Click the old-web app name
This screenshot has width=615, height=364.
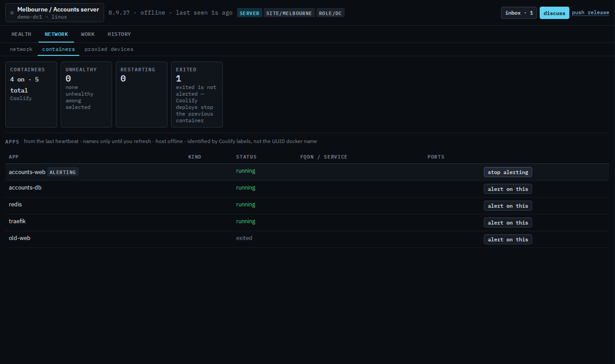tap(19, 238)
